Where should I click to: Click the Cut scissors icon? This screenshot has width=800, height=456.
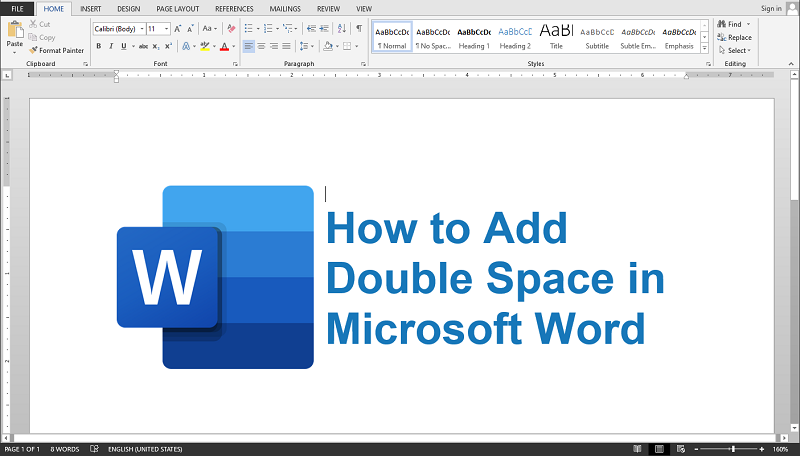[33, 24]
